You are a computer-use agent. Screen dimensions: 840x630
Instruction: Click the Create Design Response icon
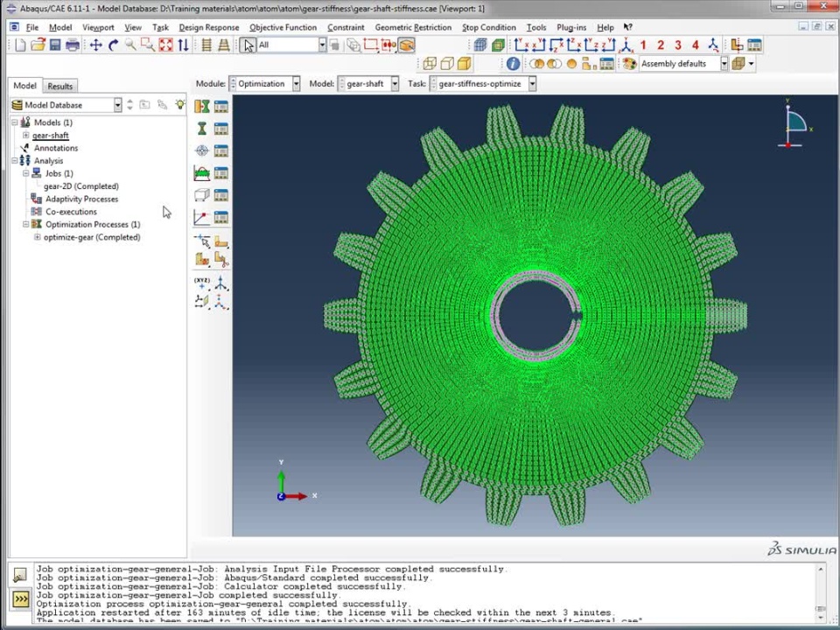pos(202,129)
